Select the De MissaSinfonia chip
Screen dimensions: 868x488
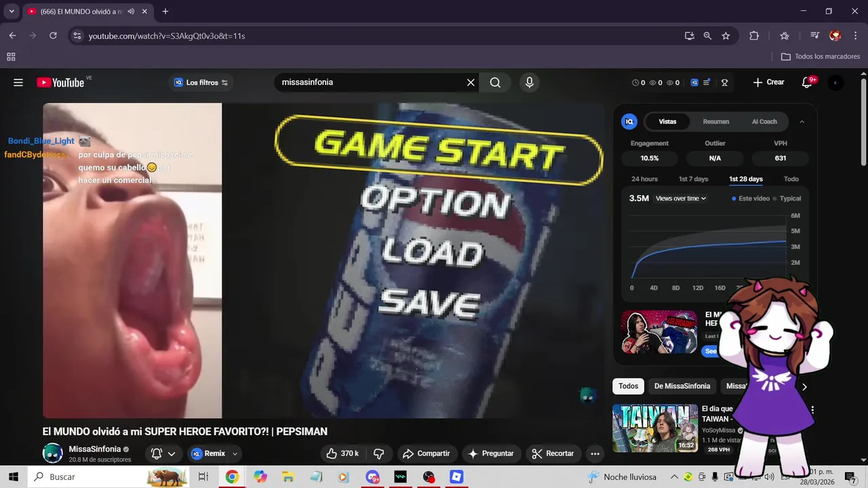(x=682, y=386)
